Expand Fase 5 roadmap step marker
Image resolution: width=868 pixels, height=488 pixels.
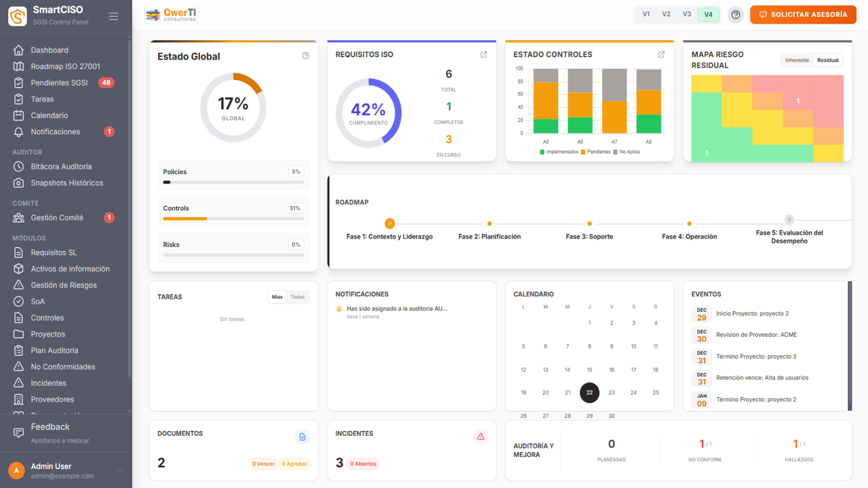click(x=789, y=220)
